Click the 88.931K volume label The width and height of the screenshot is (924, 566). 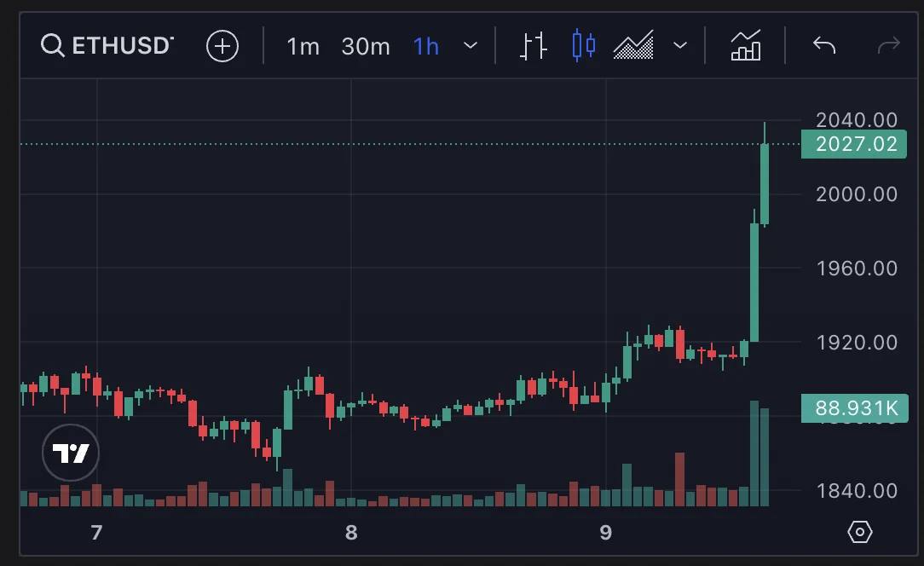click(856, 408)
